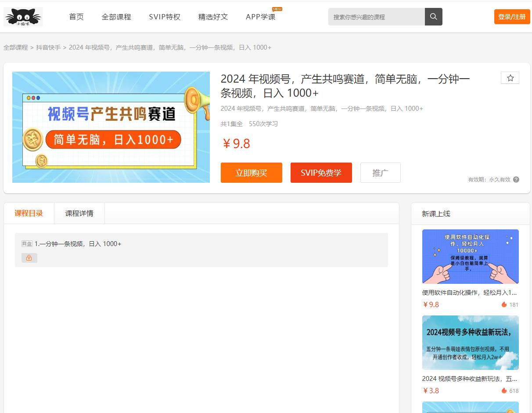The height and width of the screenshot is (413, 532).
Task: Click the sidebar title 2024 视频号多种收益新玩法，五...
Action: (470, 378)
